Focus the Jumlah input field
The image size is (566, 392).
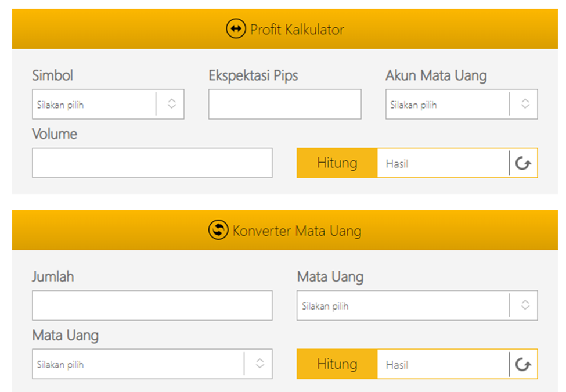point(152,305)
